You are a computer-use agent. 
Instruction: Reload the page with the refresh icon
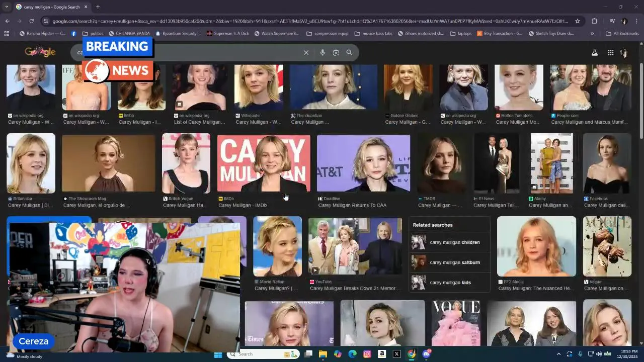(x=31, y=21)
